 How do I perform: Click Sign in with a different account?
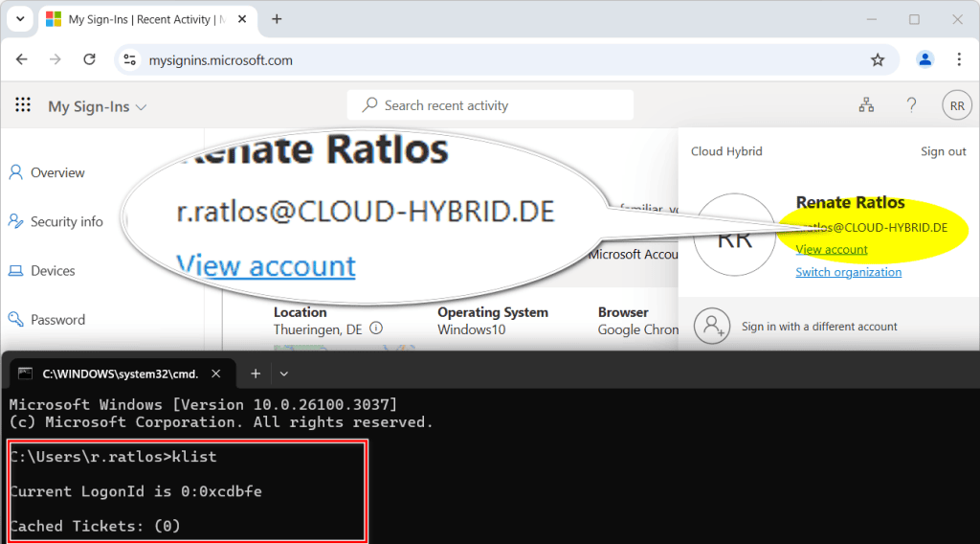click(x=818, y=327)
